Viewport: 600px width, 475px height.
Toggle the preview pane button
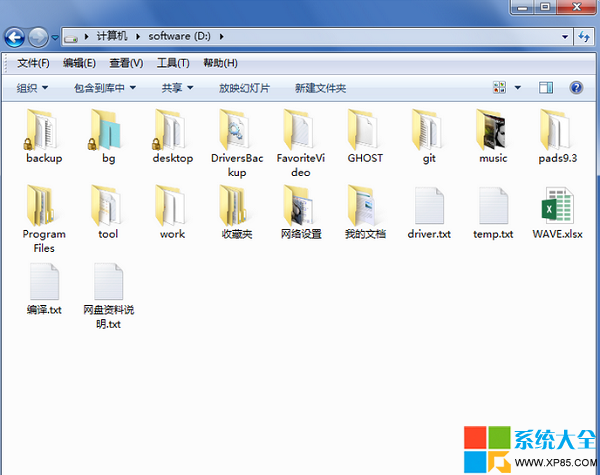point(546,88)
